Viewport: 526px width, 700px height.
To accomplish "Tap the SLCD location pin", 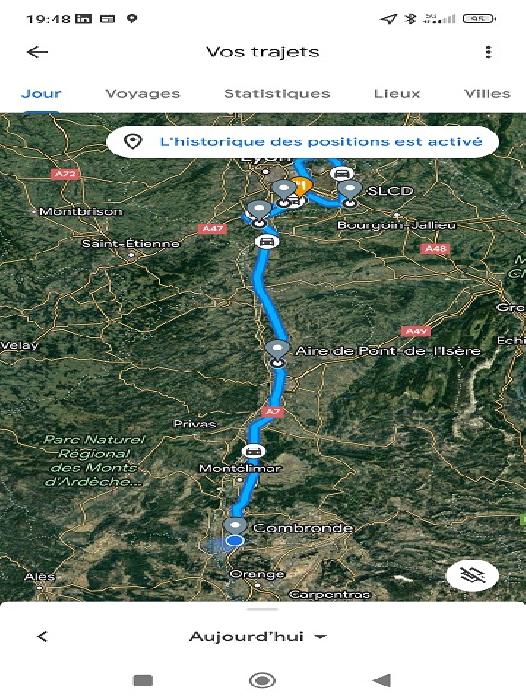I will click(x=351, y=192).
